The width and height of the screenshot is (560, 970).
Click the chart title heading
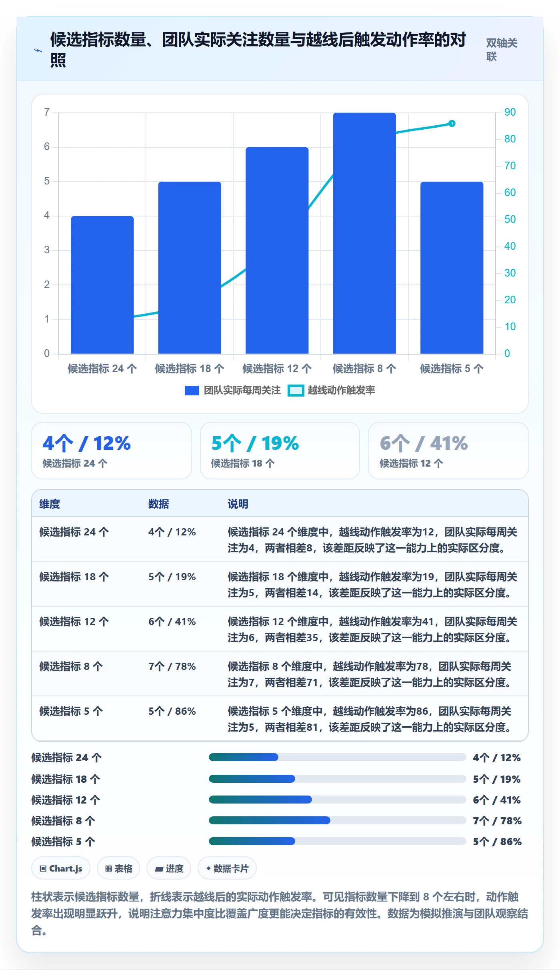(x=258, y=50)
